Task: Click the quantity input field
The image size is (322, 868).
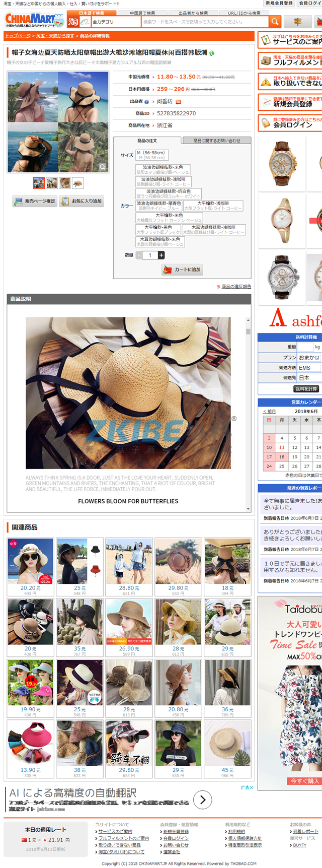Action: (x=150, y=255)
